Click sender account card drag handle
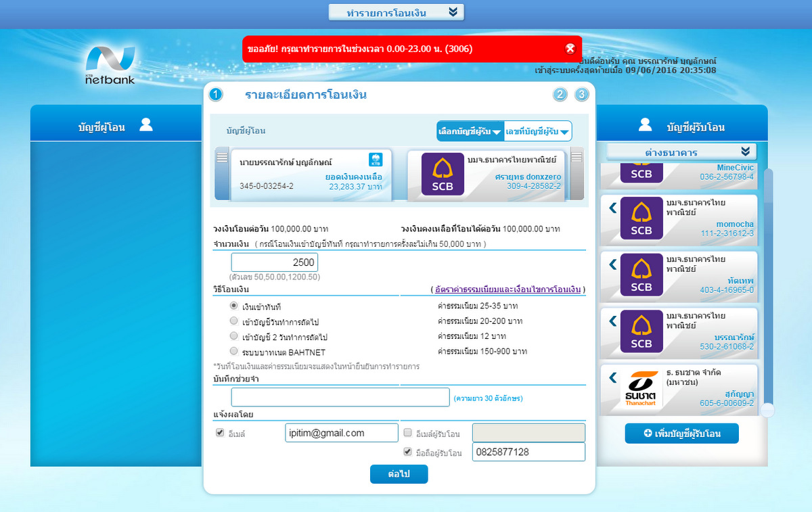Image resolution: width=812 pixels, height=512 pixels. (222, 158)
